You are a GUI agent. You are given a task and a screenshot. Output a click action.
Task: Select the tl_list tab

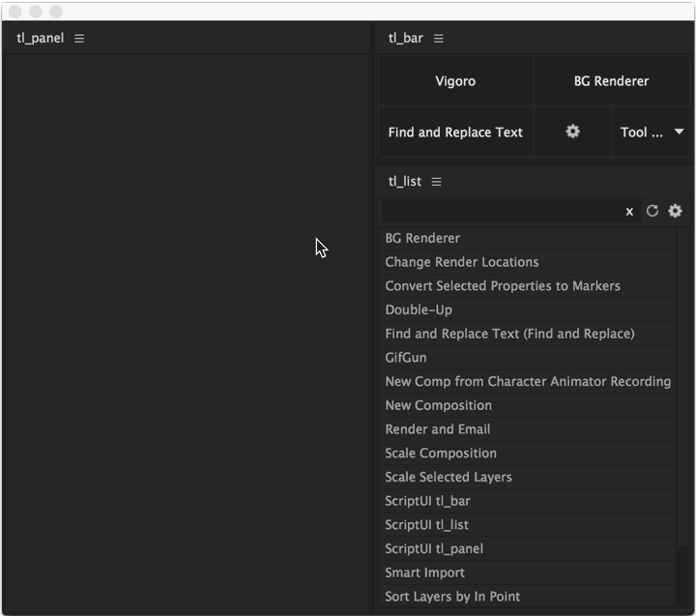click(405, 181)
